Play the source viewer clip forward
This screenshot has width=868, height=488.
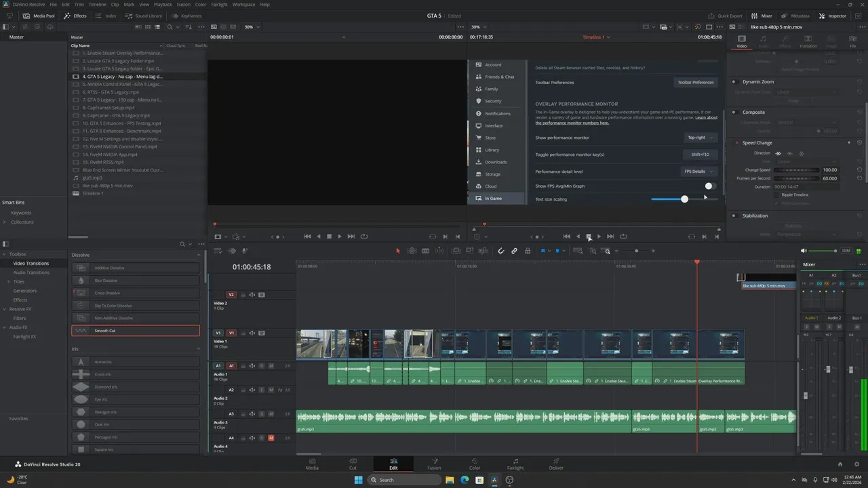[340, 237]
